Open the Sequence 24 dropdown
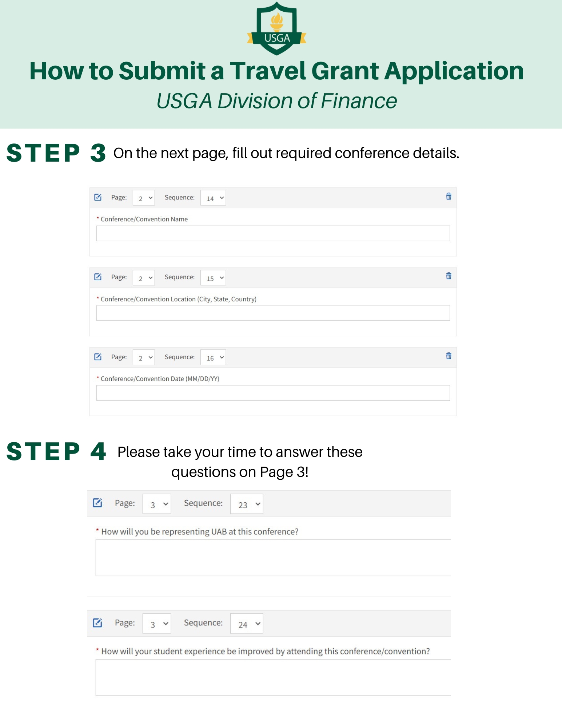 (x=247, y=624)
